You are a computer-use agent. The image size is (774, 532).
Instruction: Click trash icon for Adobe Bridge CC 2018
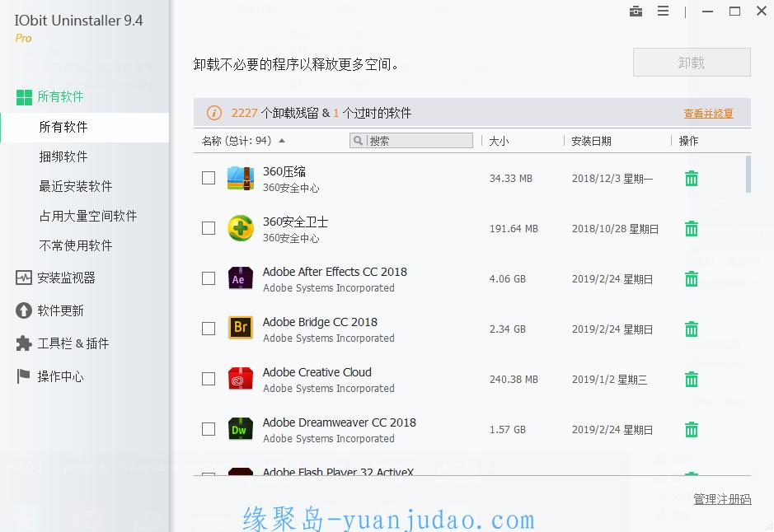[x=692, y=329]
